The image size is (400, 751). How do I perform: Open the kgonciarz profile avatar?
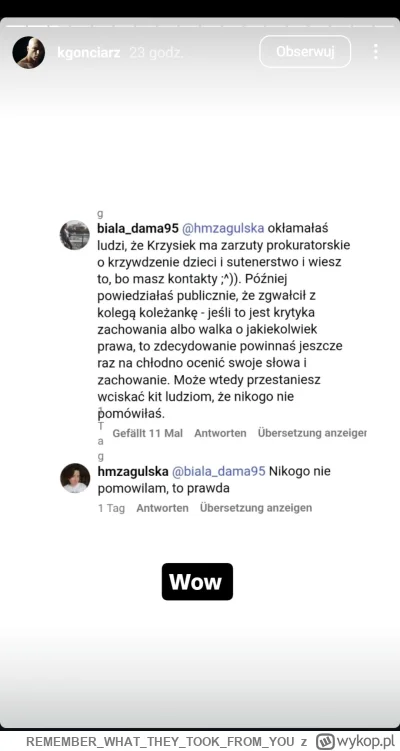(29, 52)
